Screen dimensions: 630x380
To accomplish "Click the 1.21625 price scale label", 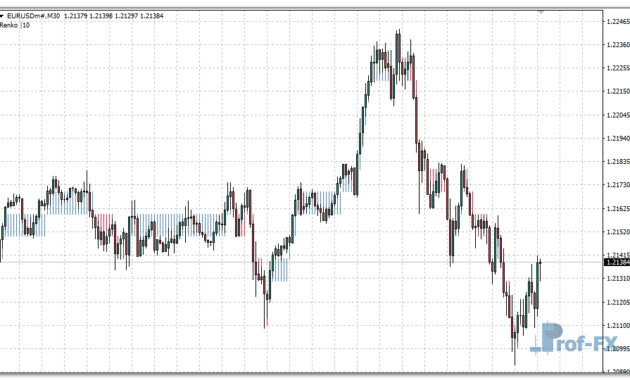I will (x=618, y=208).
